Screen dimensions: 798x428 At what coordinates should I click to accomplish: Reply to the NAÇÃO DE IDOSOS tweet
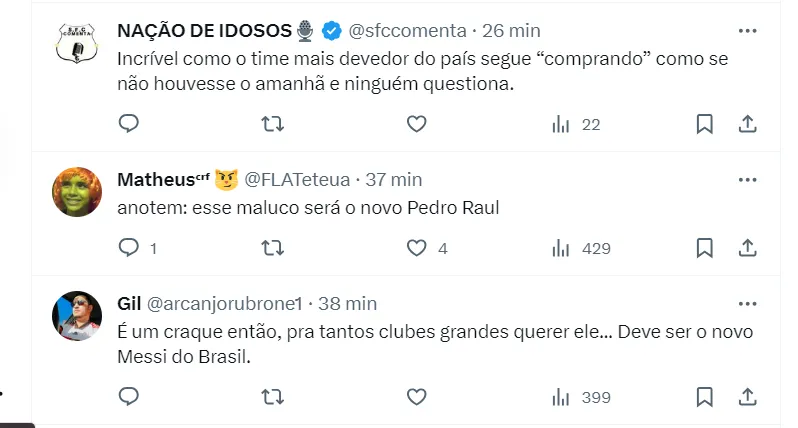(128, 124)
